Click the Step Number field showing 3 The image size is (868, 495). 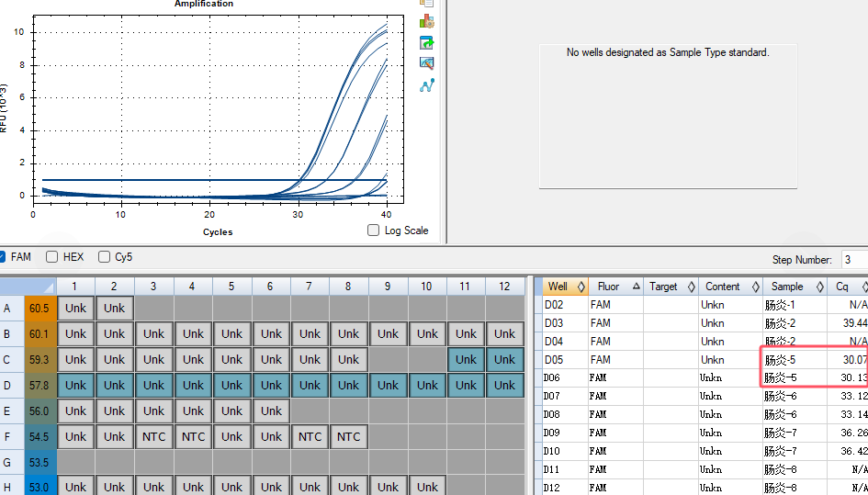tap(854, 260)
